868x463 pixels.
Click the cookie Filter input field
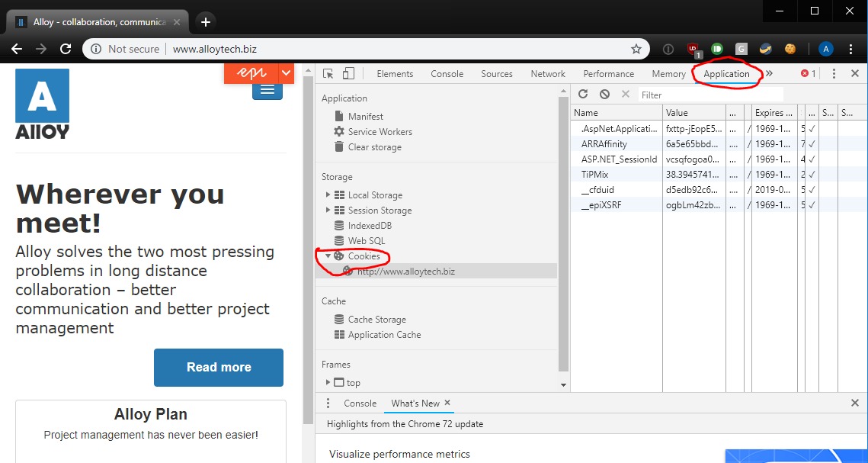click(x=709, y=95)
